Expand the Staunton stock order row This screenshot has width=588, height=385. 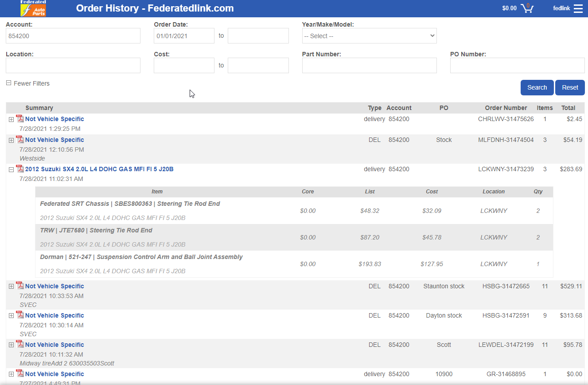11,287
